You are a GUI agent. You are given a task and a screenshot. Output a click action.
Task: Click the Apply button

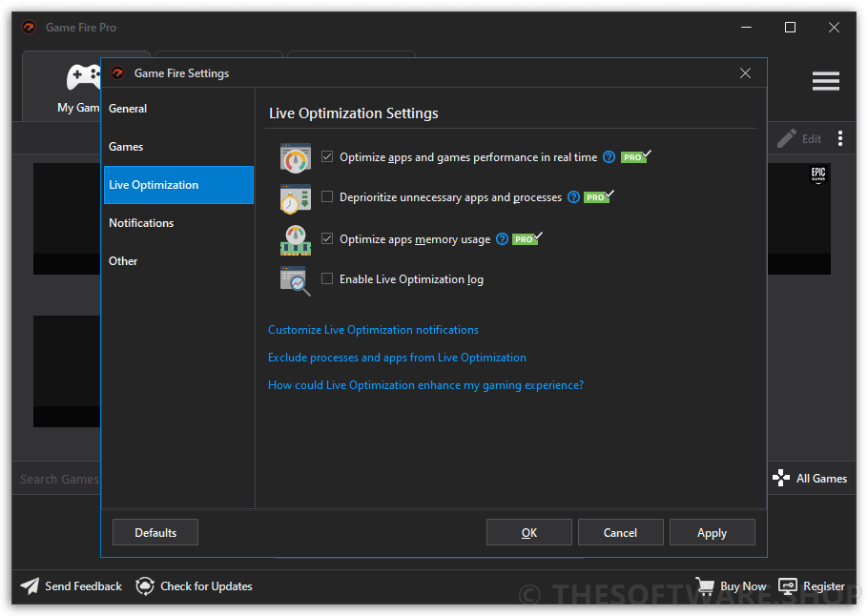(713, 532)
